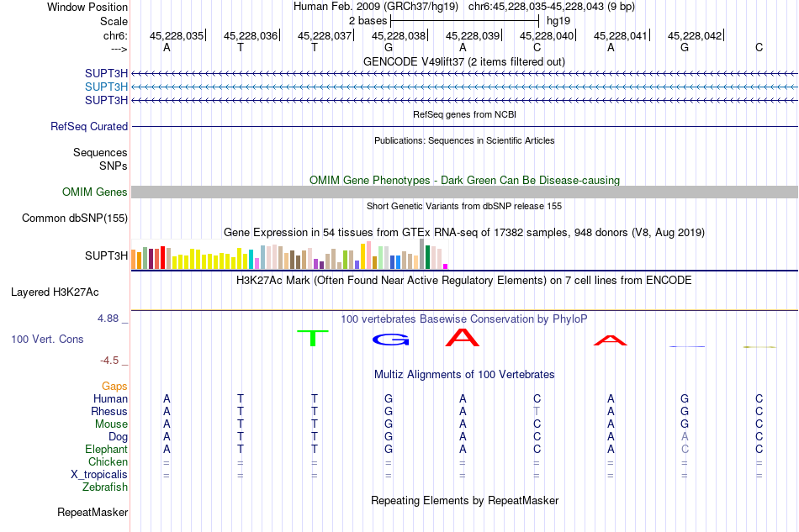Click the 45,228,041 ruler coordinate
This screenshot has width=799, height=532.
click(621, 35)
